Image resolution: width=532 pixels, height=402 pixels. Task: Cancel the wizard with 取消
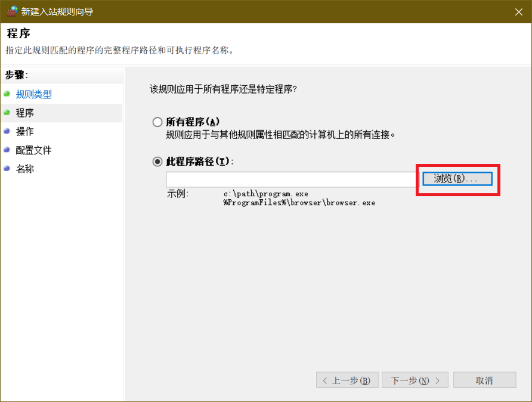[x=484, y=381]
